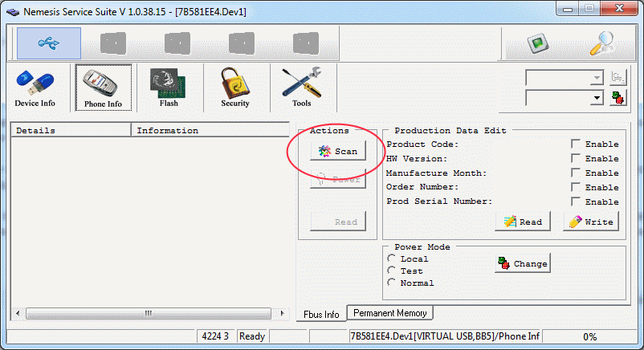Click the right arrow of horizontal scrollbar
The image size is (644, 350).
pyautogui.click(x=282, y=313)
